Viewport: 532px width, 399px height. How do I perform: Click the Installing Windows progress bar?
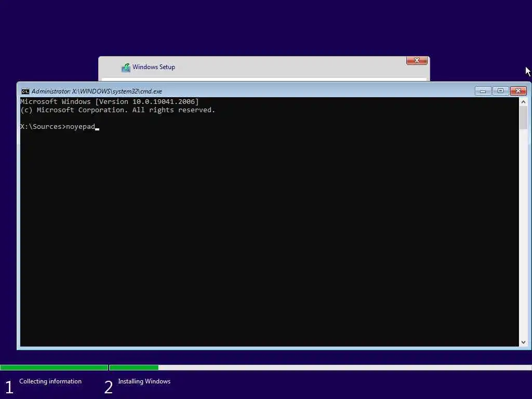coord(320,367)
